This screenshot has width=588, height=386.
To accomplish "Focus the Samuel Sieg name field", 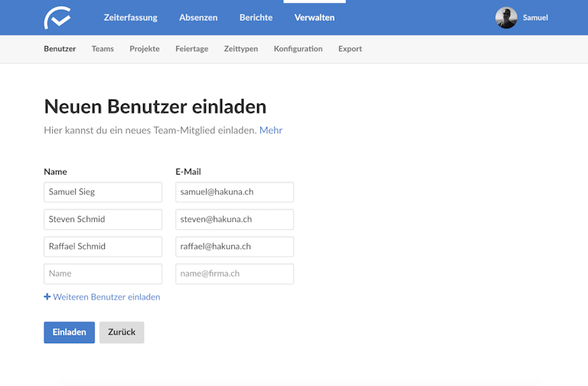I will (103, 192).
